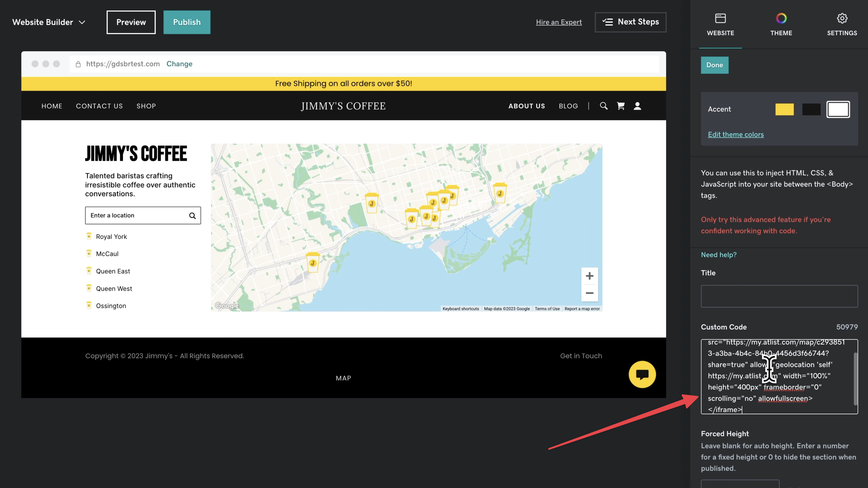Expand the Website Builder dropdown
The image size is (868, 488).
pos(49,22)
